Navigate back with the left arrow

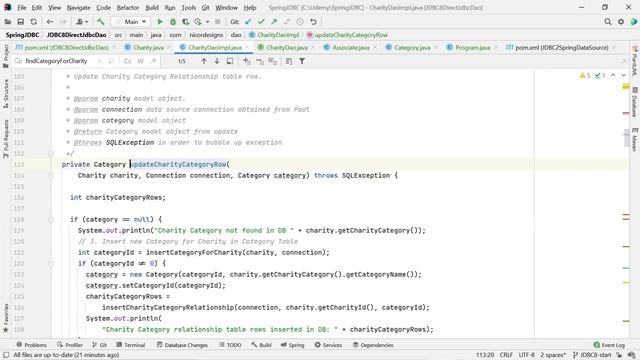(50, 22)
